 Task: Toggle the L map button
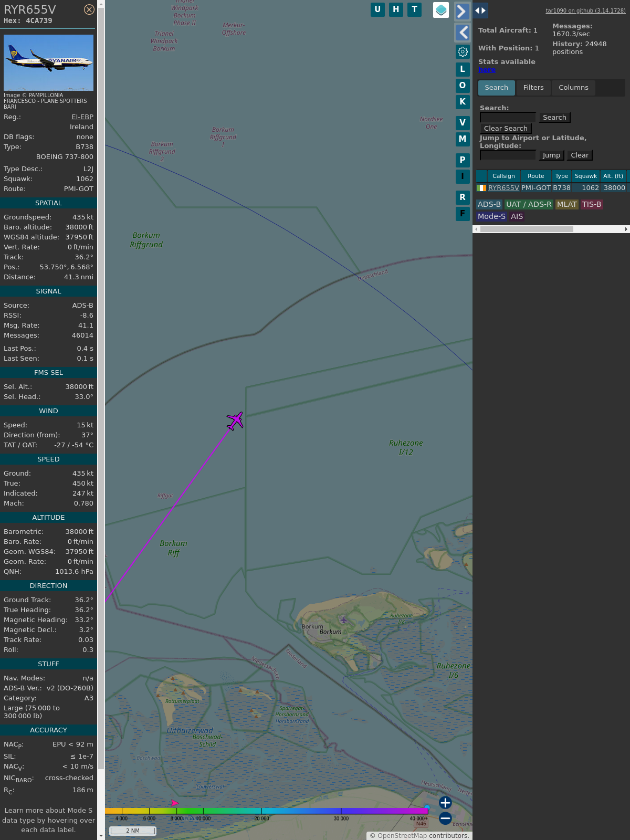click(463, 69)
